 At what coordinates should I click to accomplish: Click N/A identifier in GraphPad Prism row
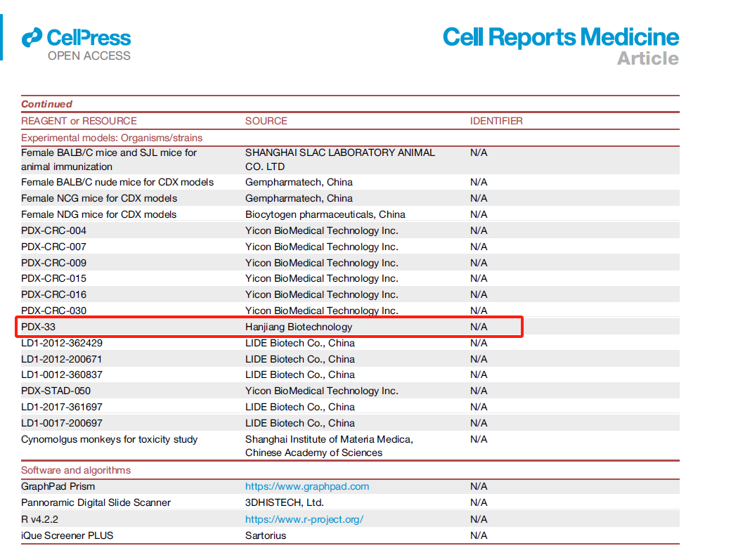(479, 486)
